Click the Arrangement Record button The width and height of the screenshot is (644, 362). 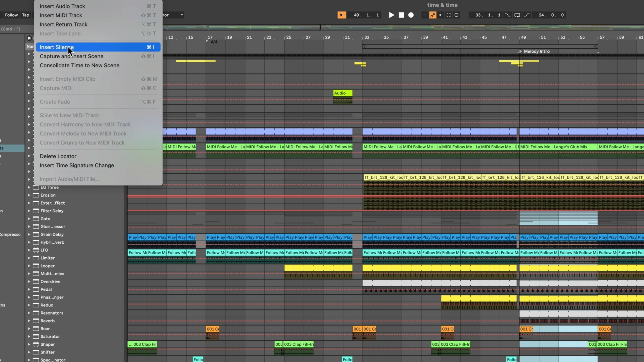click(411, 15)
